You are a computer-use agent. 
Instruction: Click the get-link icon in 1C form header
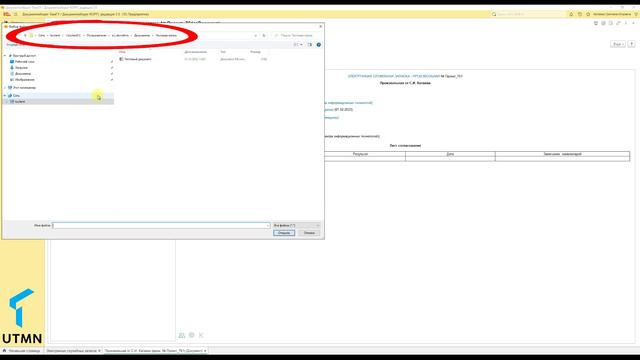click(618, 23)
